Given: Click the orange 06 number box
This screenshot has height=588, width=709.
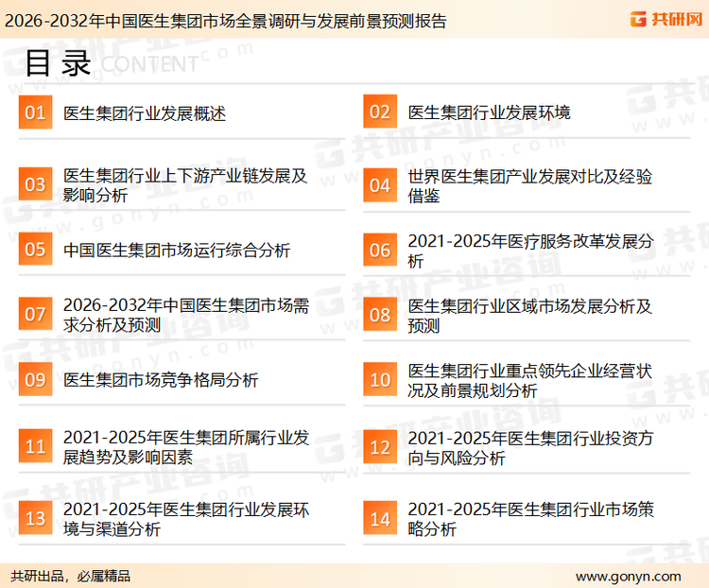Looking at the screenshot, I should pyautogui.click(x=380, y=250).
